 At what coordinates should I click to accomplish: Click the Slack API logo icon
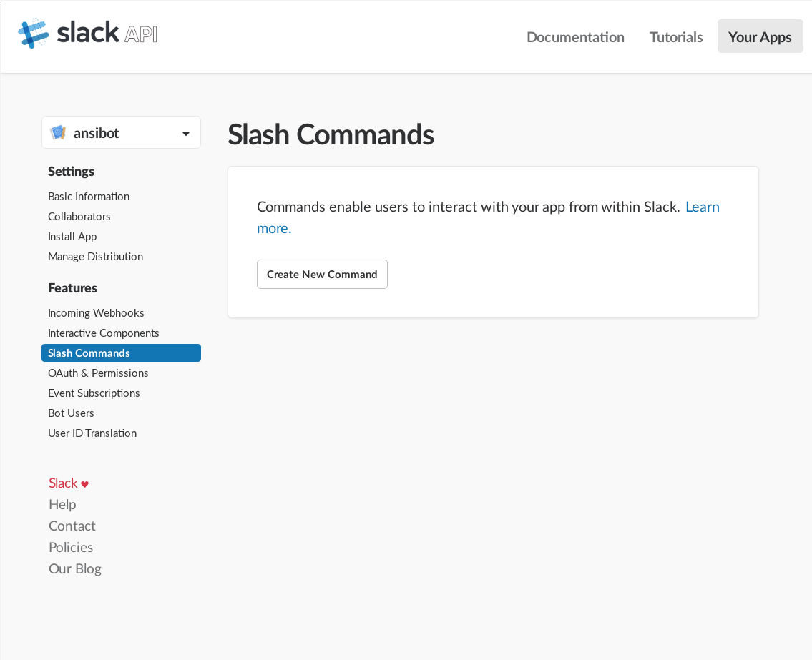tap(33, 34)
